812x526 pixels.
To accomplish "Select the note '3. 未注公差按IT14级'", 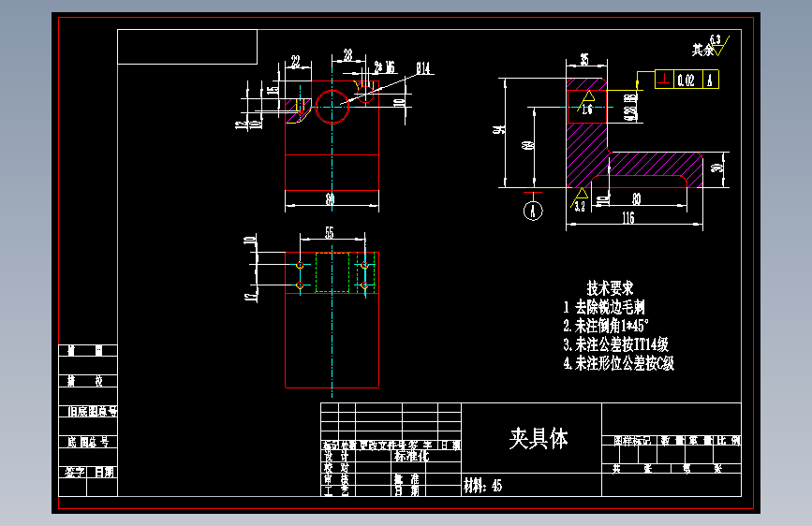I will point(615,344).
